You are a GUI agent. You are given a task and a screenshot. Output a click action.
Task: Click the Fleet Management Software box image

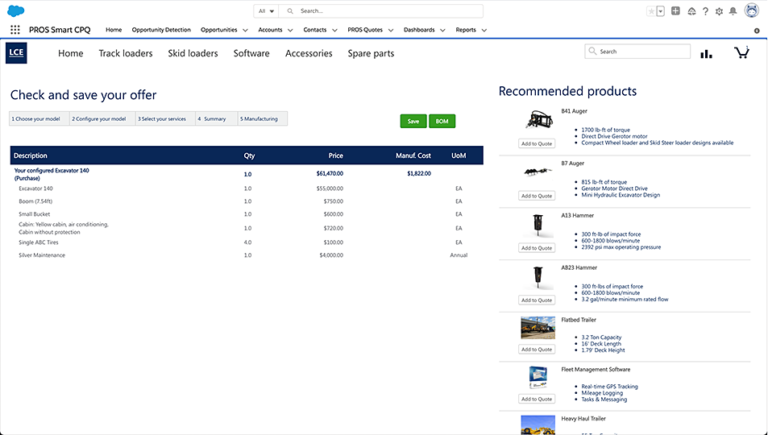click(538, 378)
